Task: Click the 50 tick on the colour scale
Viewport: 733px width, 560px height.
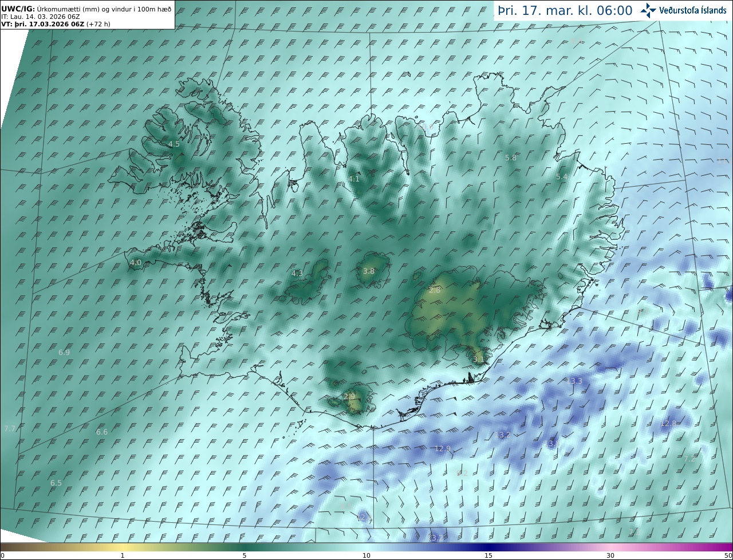Action: click(728, 555)
